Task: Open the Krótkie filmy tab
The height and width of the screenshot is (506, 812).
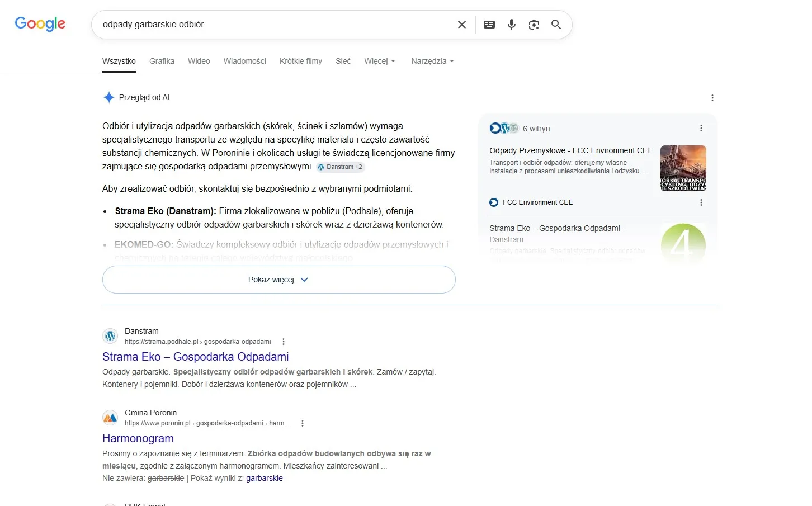Action: (301, 61)
